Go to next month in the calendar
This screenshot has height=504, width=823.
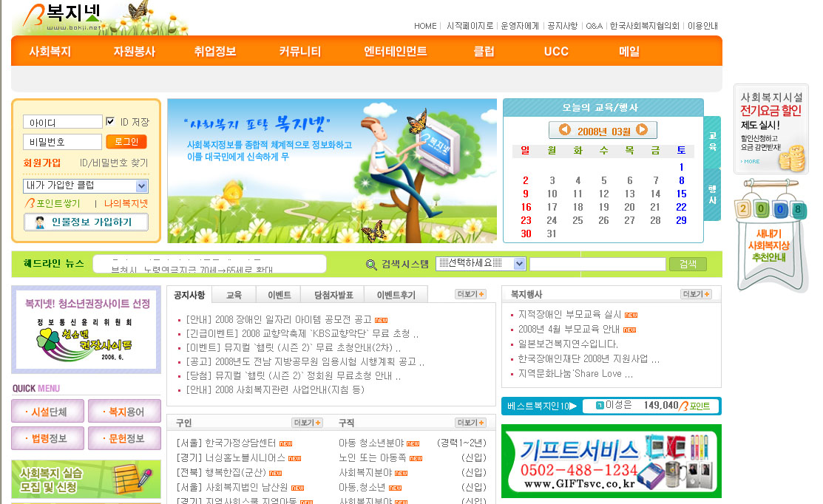[x=642, y=130]
